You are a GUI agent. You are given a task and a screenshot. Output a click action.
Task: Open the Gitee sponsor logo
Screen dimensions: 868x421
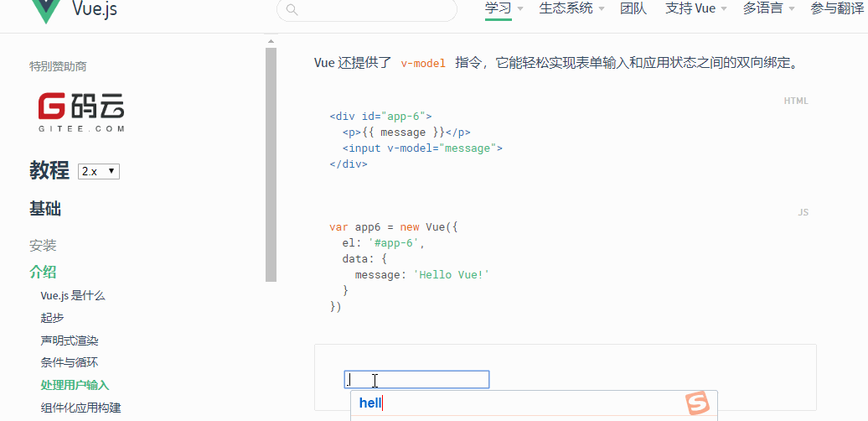coord(81,112)
